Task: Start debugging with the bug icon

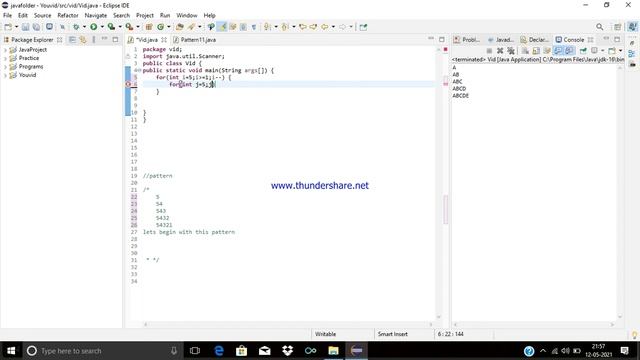Action: pos(76,27)
